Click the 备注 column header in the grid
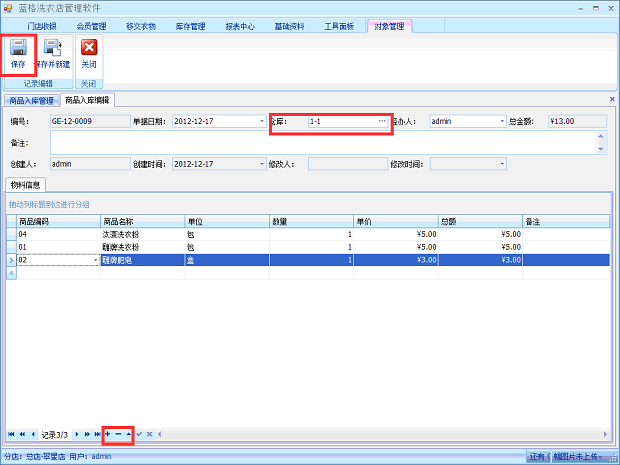Viewport: 620px width, 465px height. coord(566,222)
